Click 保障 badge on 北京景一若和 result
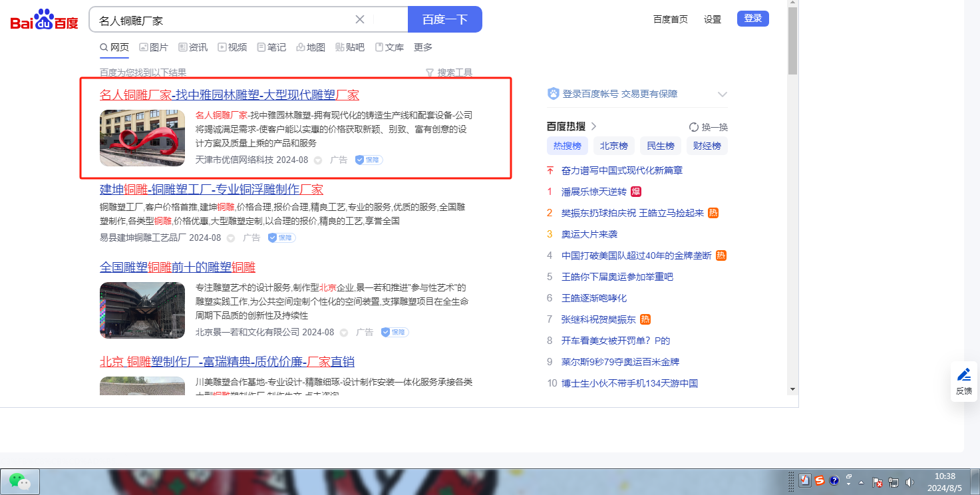The image size is (980, 495). (x=395, y=332)
